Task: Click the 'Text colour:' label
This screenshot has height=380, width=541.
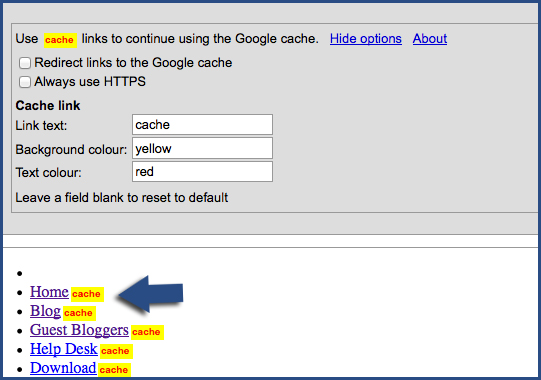Action: click(48, 173)
